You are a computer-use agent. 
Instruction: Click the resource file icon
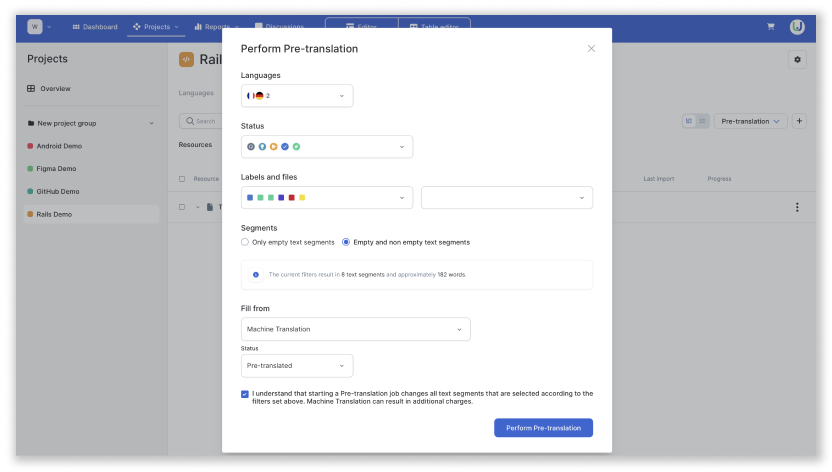tap(210, 207)
